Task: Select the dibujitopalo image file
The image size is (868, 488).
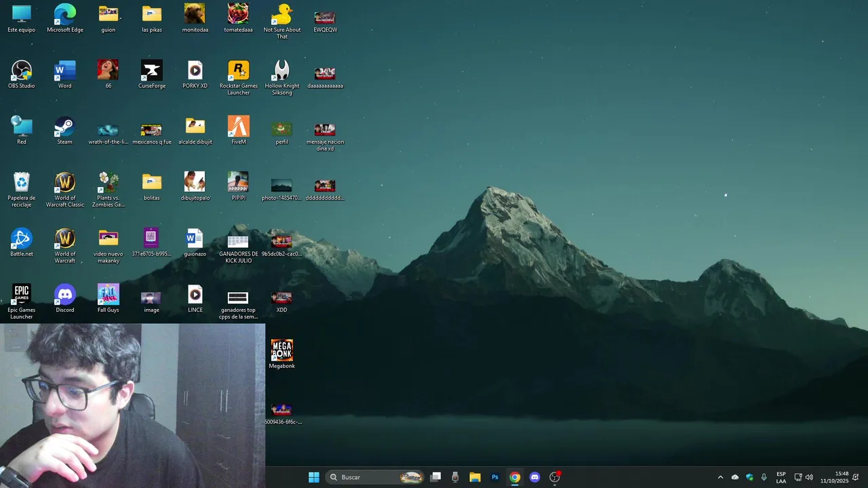Action: [x=195, y=186]
